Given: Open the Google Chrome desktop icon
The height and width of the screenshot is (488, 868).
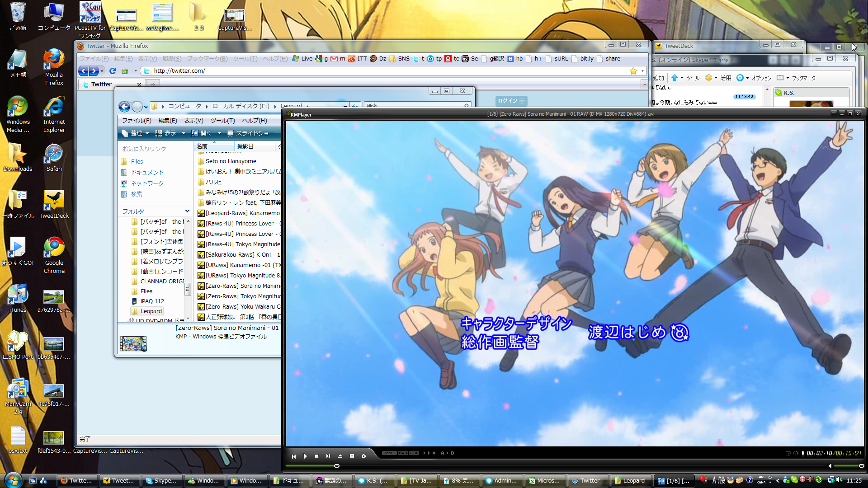Looking at the screenshot, I should (54, 255).
